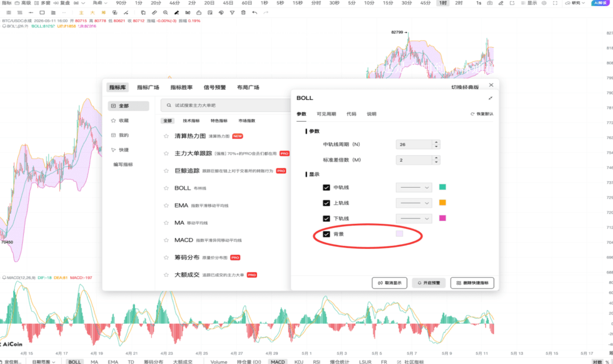Star the MACD indicator row

tap(166, 240)
